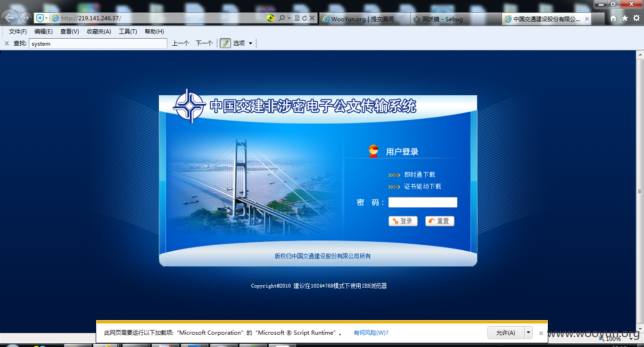The height and width of the screenshot is (347, 644).
Task: Open favorites with the star icon
Action: (625, 18)
